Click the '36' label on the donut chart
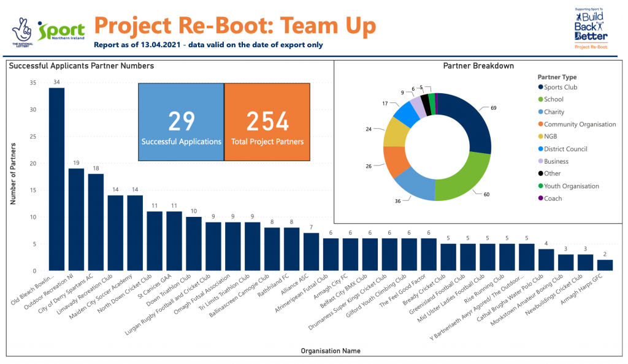The width and height of the screenshot is (628, 364). pos(397,201)
